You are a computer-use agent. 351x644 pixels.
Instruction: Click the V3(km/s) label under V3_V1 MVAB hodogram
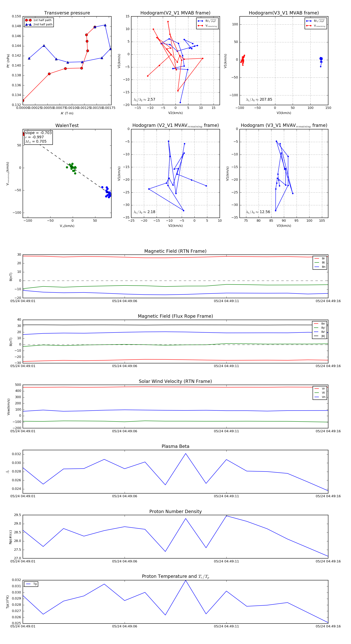284,113
